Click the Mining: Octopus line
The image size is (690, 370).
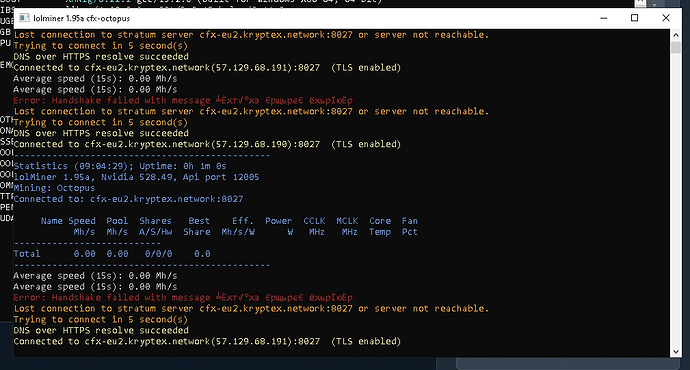[54, 188]
